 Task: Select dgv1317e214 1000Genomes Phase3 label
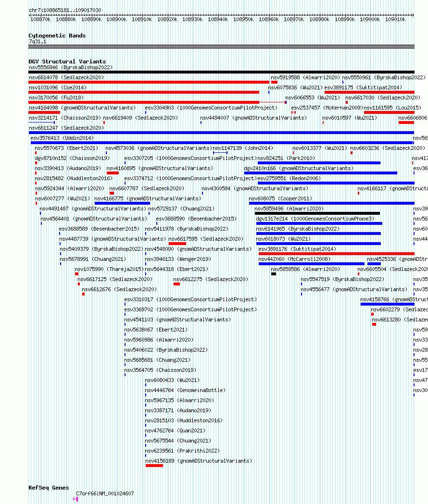coord(315,219)
